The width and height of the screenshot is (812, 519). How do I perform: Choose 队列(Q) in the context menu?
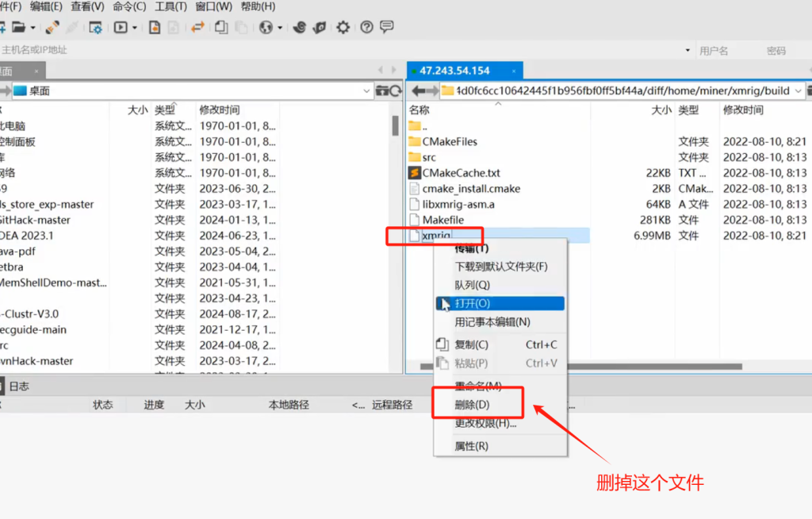tap(500, 285)
